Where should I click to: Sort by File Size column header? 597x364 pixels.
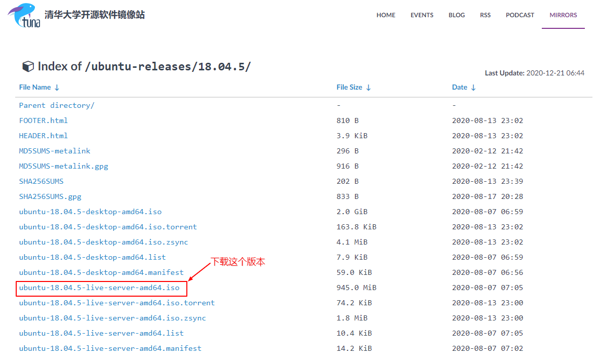tap(354, 87)
